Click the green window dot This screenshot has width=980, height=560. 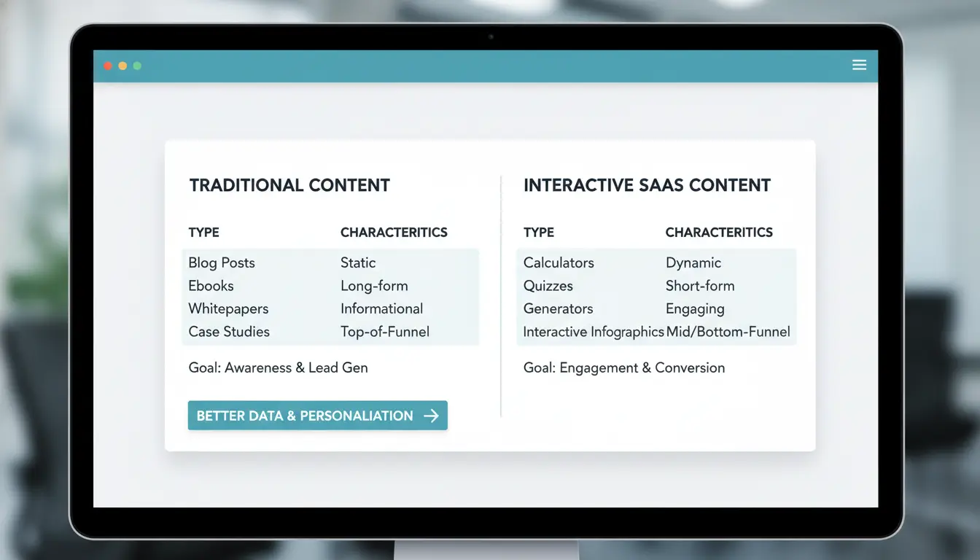(x=137, y=66)
